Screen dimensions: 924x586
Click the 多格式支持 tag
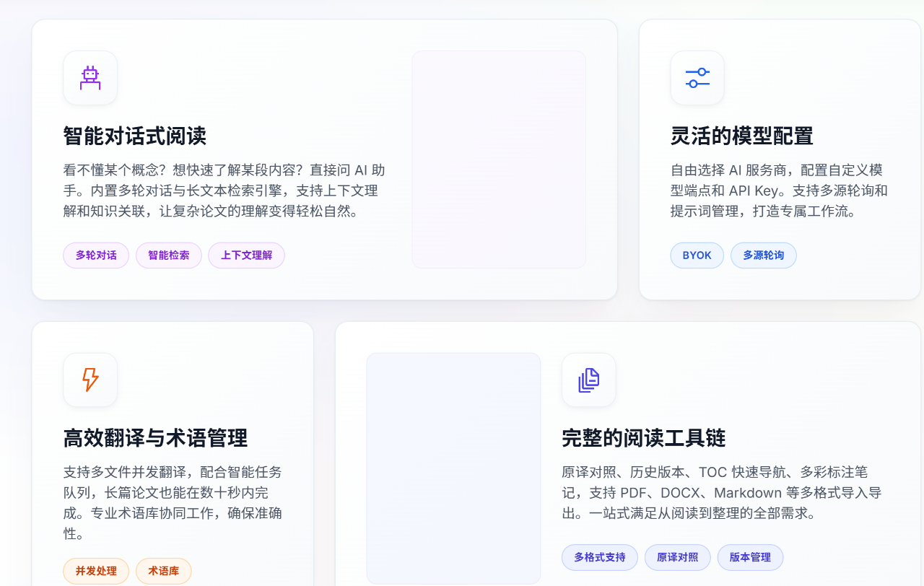click(599, 557)
